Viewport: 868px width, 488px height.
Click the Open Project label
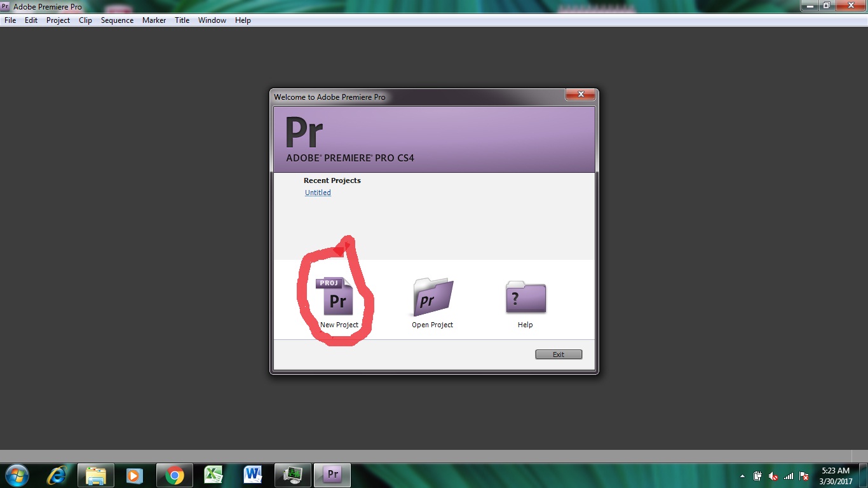click(433, 325)
